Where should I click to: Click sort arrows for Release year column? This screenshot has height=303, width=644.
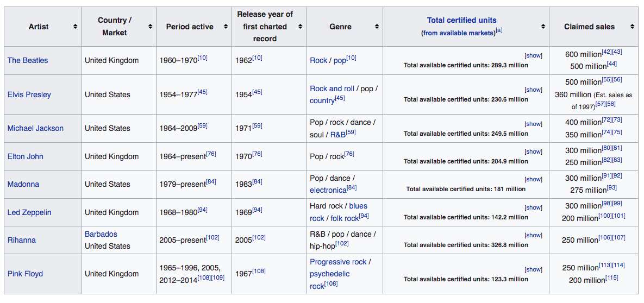tap(300, 27)
